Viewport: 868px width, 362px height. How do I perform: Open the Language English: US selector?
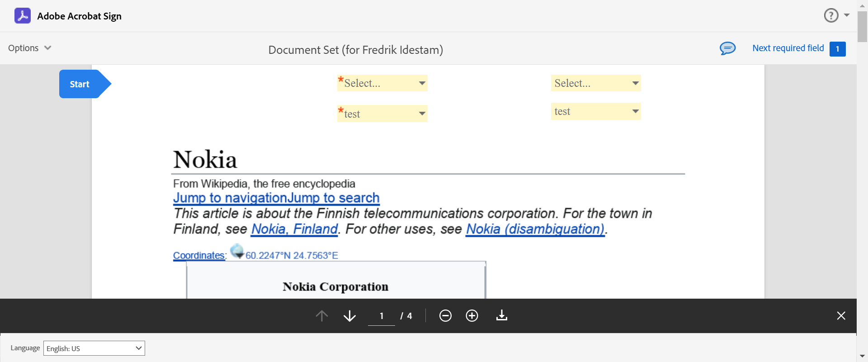(94, 348)
